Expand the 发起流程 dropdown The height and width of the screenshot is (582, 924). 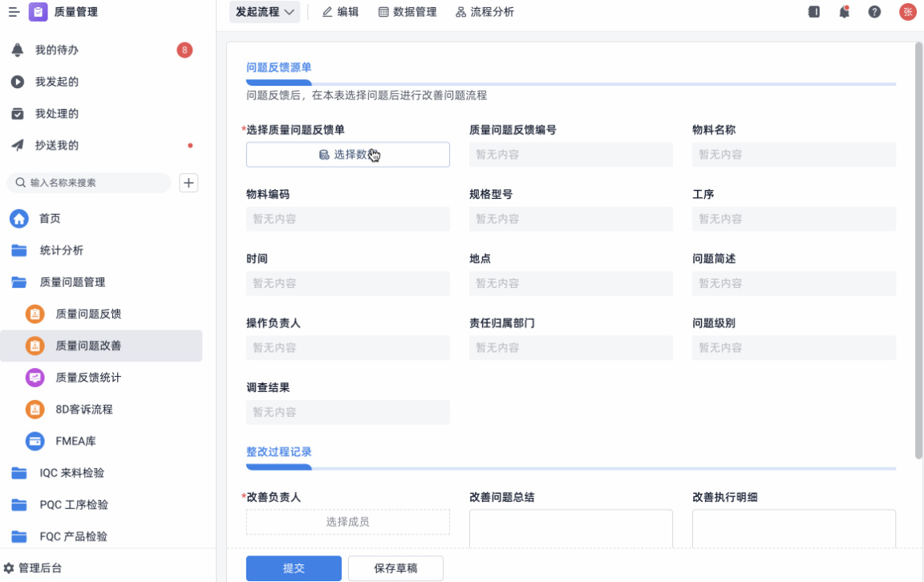click(x=265, y=12)
